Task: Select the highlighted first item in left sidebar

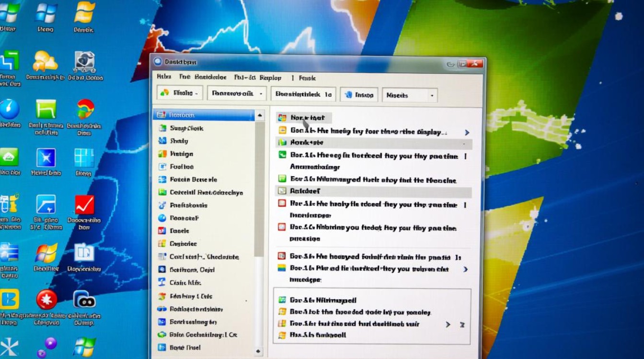Action: coord(204,115)
